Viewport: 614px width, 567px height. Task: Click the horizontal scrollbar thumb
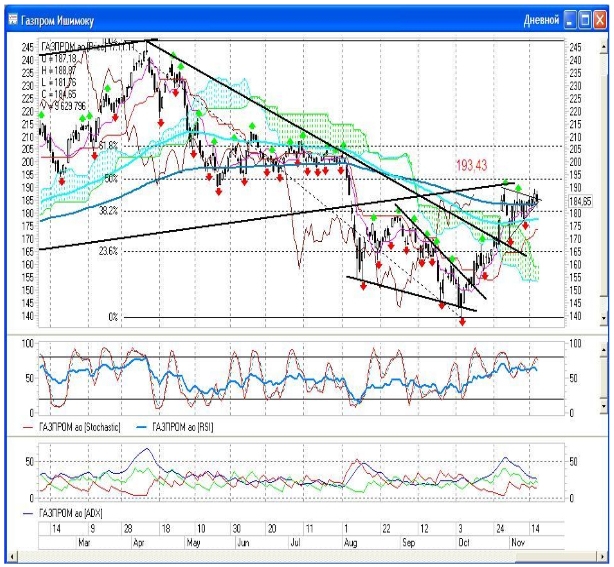point(556,556)
